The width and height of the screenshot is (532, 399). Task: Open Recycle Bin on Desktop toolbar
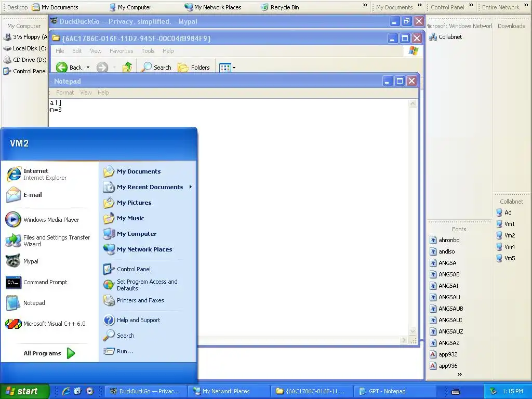[280, 7]
